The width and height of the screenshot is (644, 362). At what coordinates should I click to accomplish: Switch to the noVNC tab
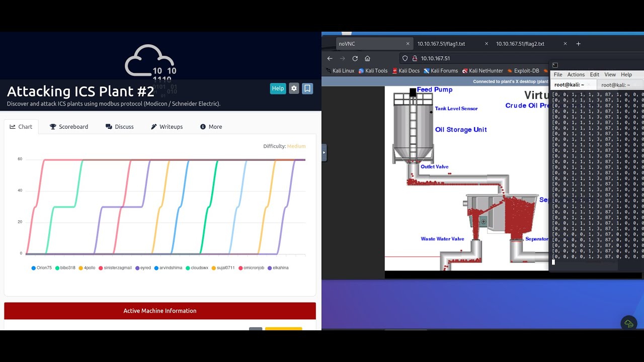click(x=375, y=44)
